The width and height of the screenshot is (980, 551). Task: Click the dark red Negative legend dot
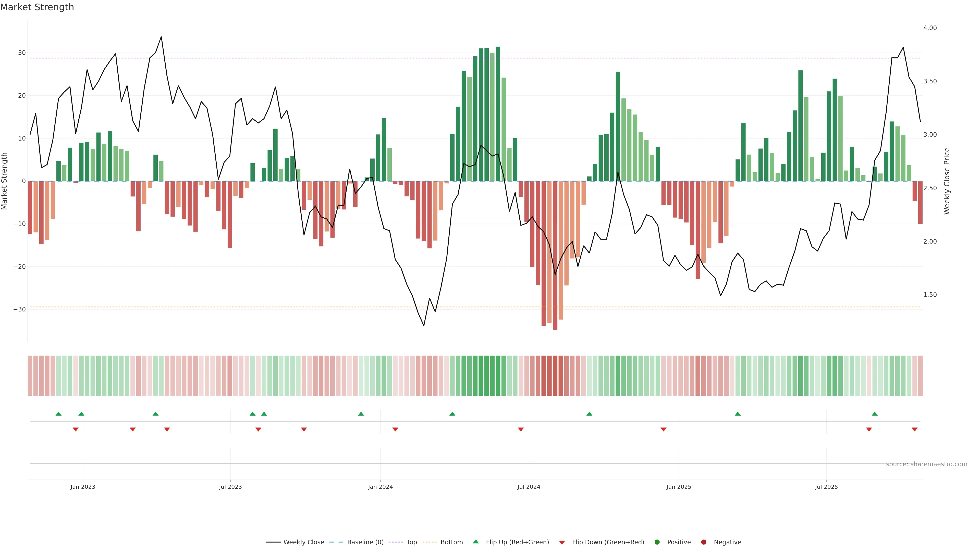(703, 542)
